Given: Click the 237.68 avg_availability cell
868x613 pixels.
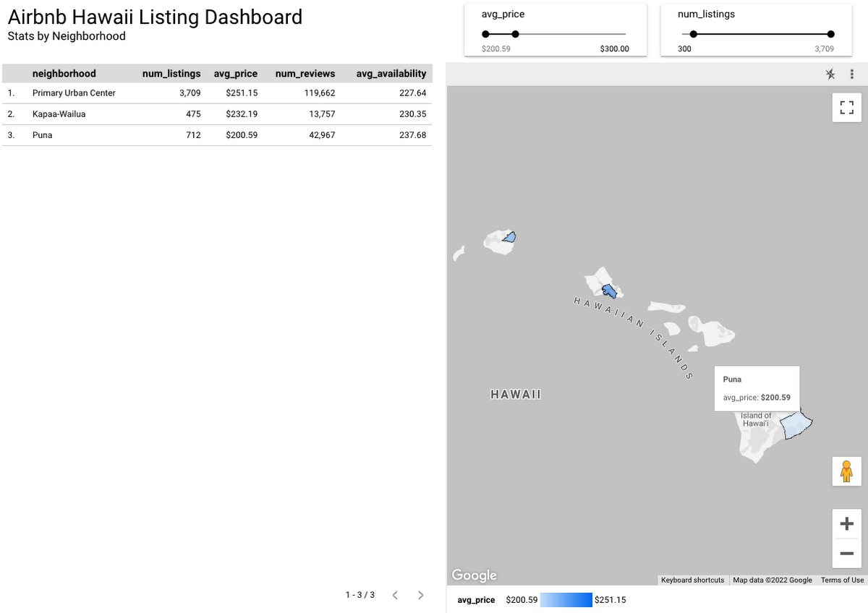Looking at the screenshot, I should [x=413, y=135].
